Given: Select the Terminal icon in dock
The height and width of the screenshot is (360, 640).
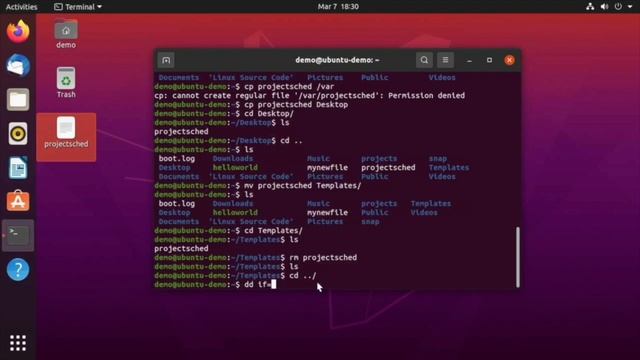Looking at the screenshot, I should click(x=18, y=236).
